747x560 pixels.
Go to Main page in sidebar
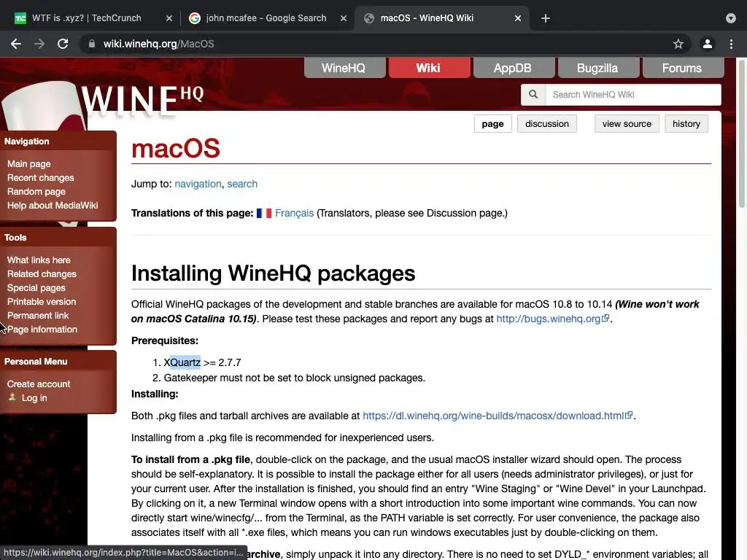click(x=28, y=164)
